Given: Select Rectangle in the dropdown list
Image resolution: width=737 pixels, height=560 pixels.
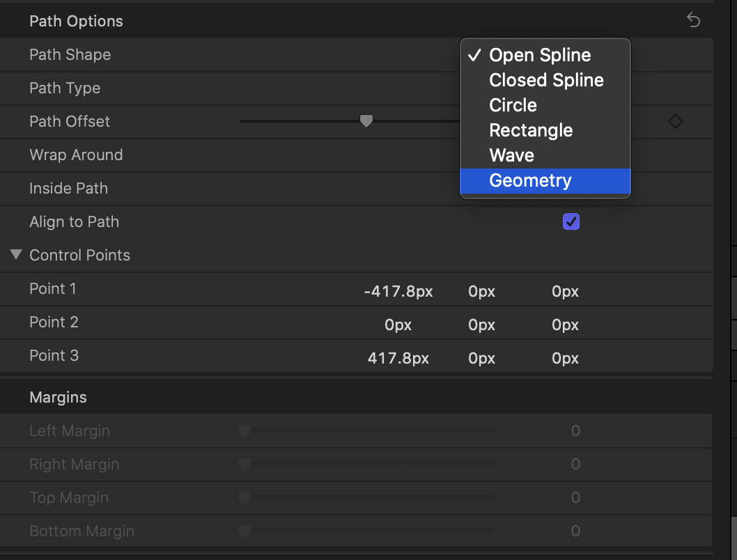Looking at the screenshot, I should coord(531,130).
